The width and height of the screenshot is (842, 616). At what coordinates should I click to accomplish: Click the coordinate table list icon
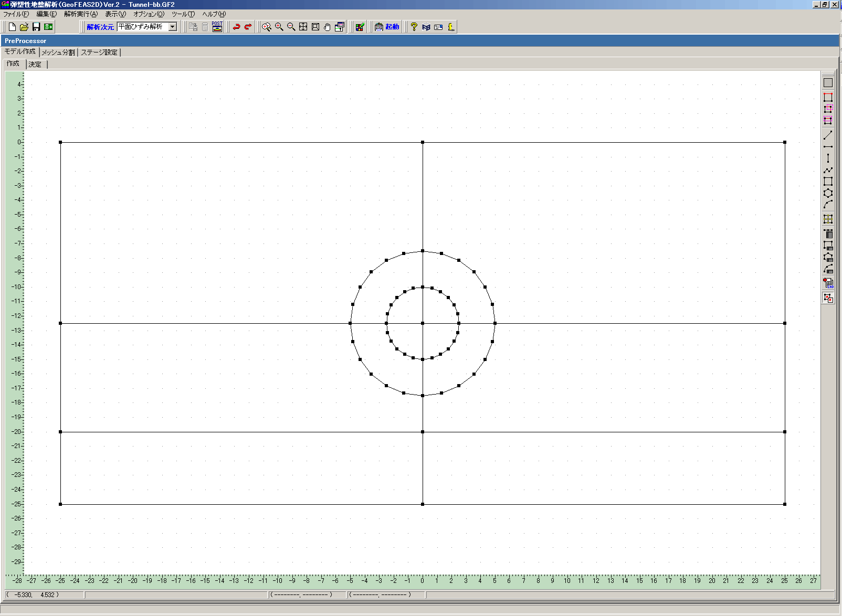[828, 234]
